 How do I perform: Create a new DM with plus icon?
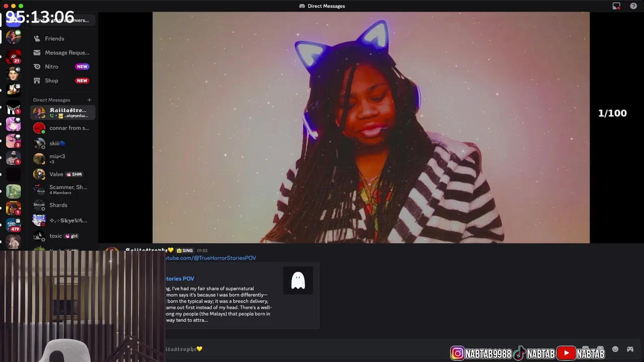pos(89,100)
